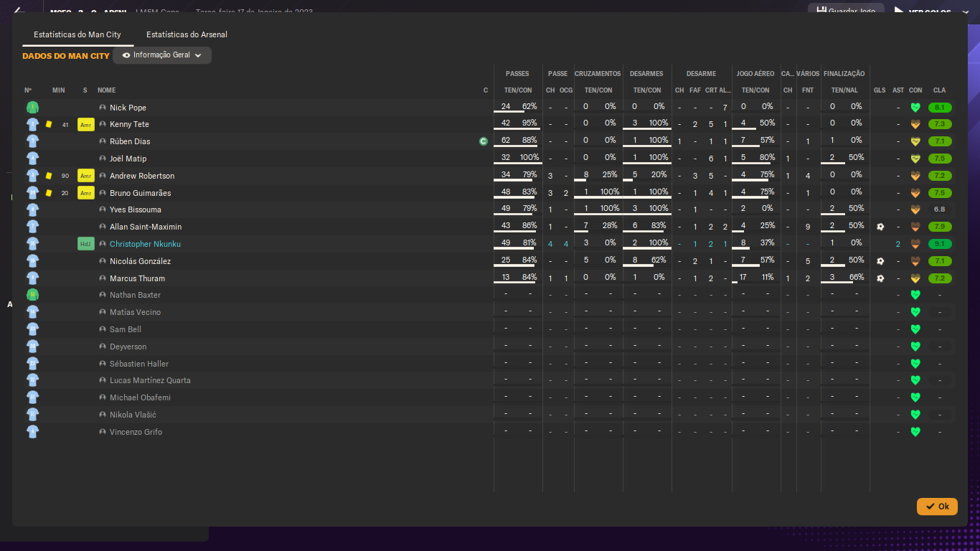Select Estatísticas do Man City tab
The height and width of the screenshot is (551, 980).
77,34
